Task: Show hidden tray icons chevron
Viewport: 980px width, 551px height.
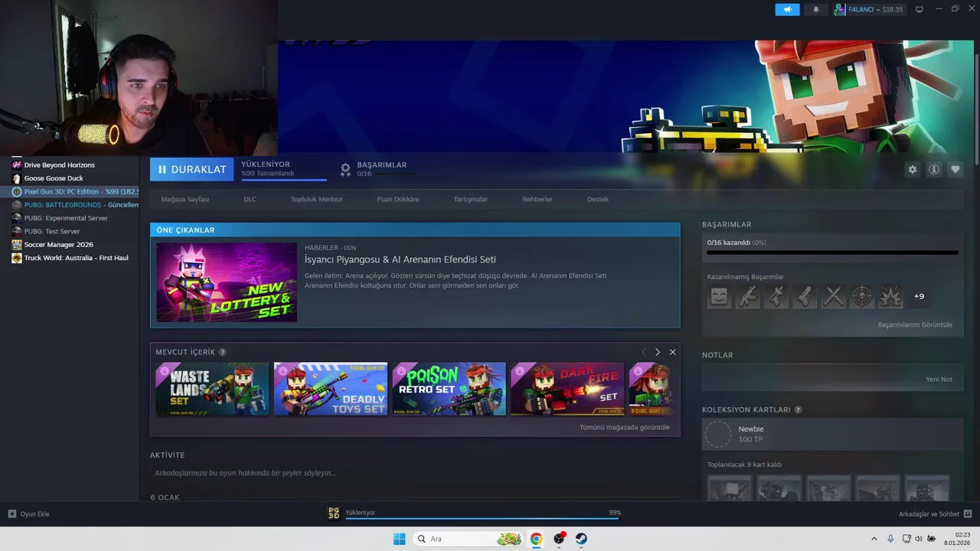Action: [874, 539]
